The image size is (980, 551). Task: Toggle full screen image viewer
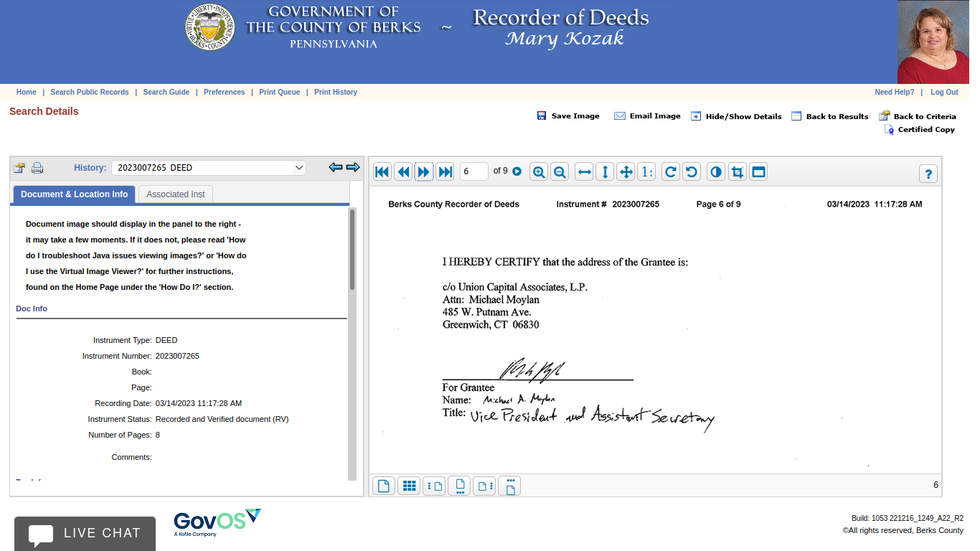pyautogui.click(x=758, y=171)
